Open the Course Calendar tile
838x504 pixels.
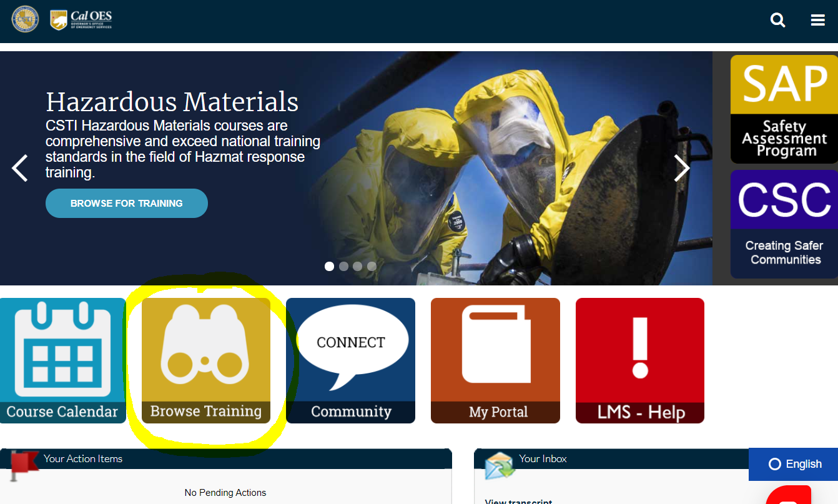(x=62, y=360)
